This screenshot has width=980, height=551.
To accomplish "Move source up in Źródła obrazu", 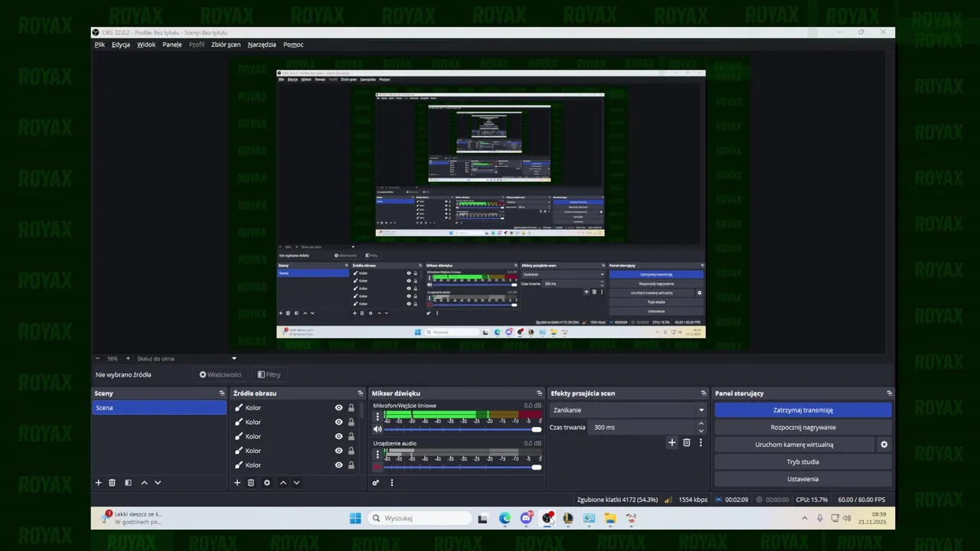I will 283,483.
